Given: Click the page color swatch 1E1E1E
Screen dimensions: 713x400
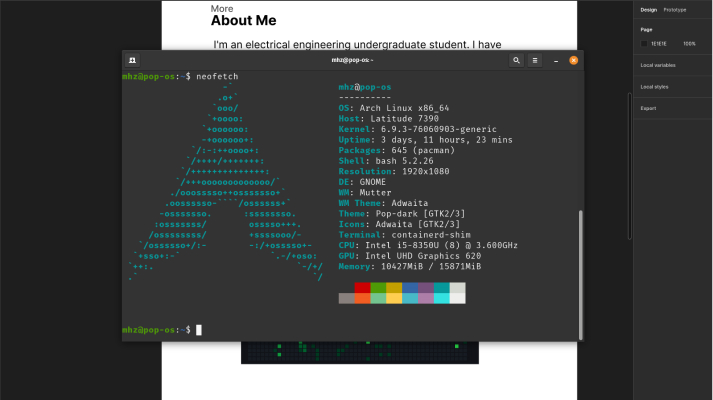Looking at the screenshot, I should [644, 44].
